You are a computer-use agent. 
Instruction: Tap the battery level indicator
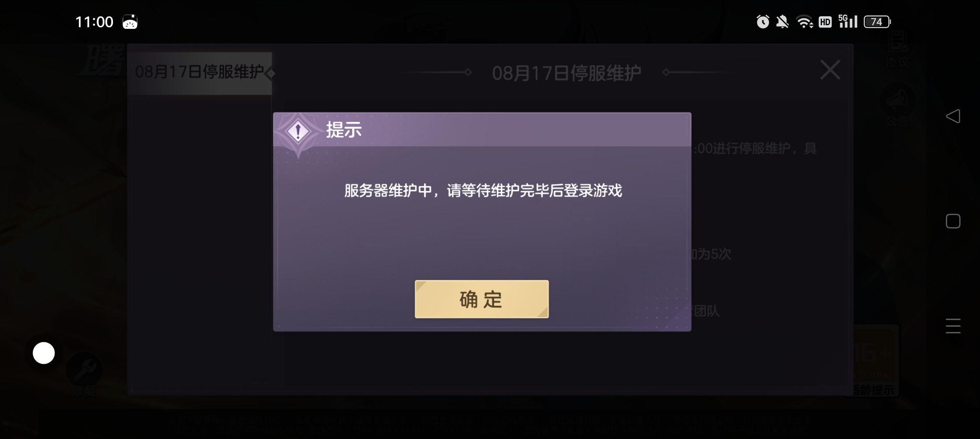coord(877,22)
